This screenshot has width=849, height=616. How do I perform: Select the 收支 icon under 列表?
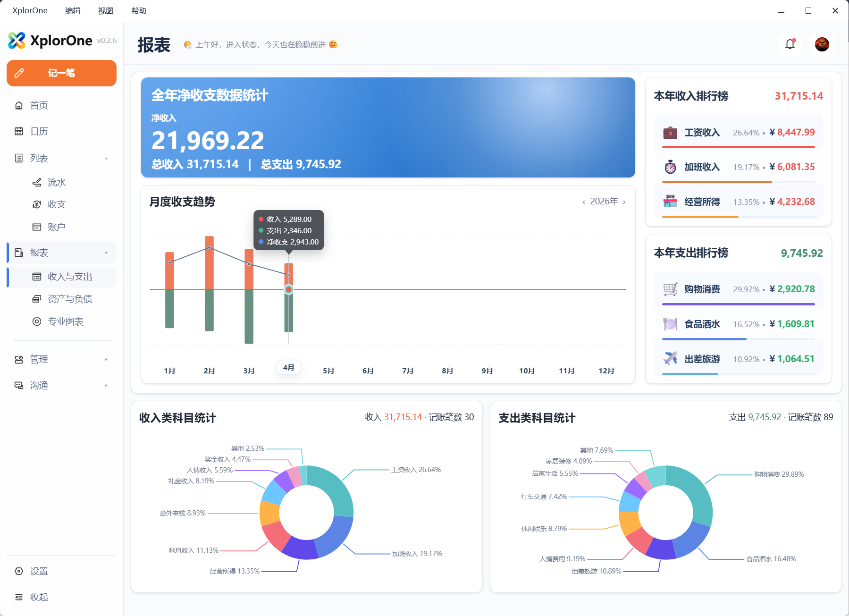(x=37, y=204)
